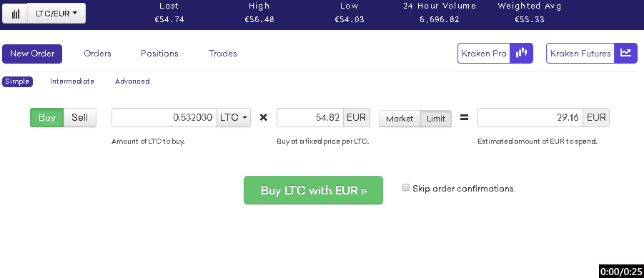The height and width of the screenshot is (278, 644).
Task: Choose the Limit order type
Action: 436,119
